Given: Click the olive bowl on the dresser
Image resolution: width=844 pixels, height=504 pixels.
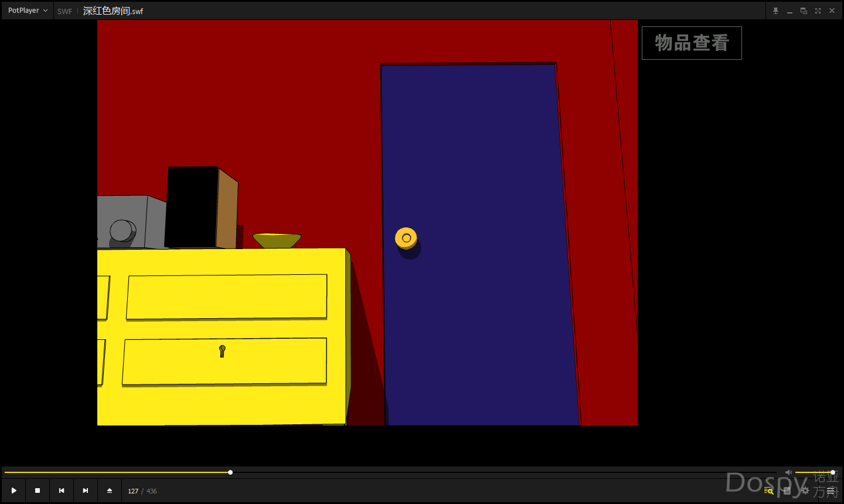Looking at the screenshot, I should 277,240.
